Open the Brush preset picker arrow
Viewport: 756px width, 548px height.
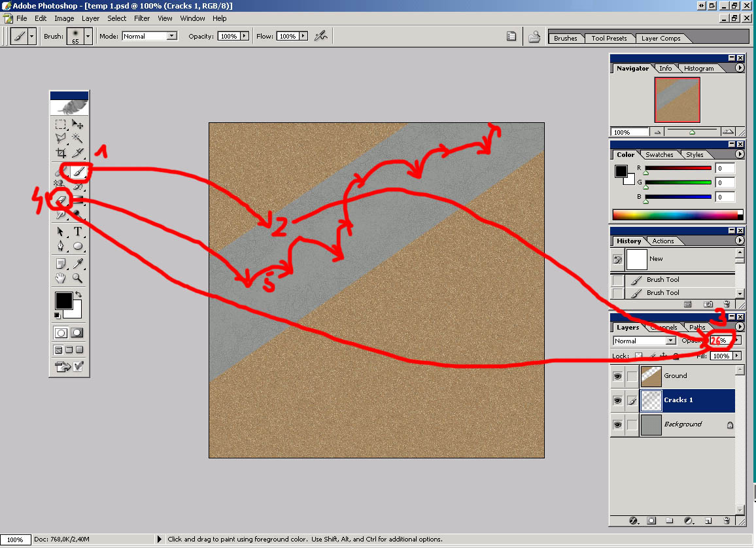pyautogui.click(x=88, y=37)
